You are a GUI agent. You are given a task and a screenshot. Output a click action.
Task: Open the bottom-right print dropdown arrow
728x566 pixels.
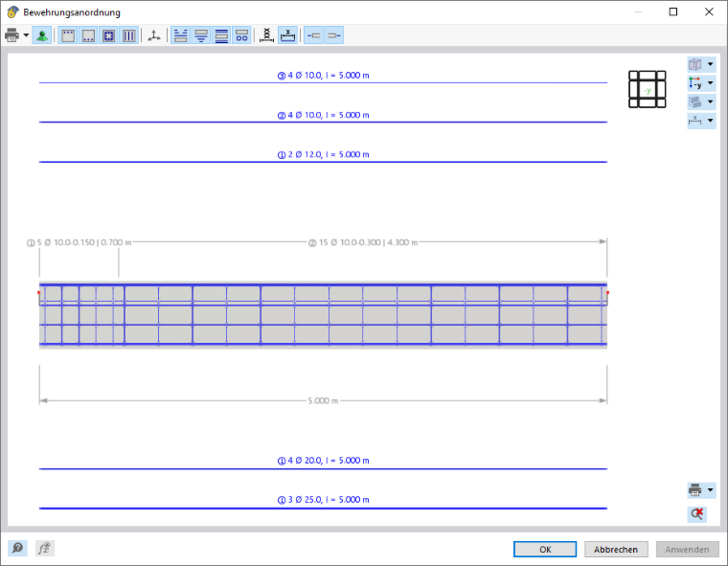pyautogui.click(x=711, y=489)
